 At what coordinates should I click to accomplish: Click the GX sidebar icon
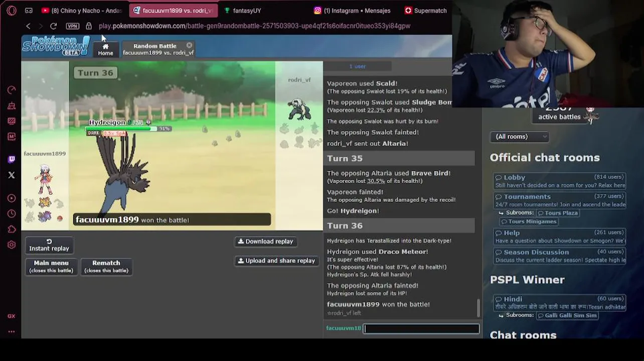coord(12,316)
